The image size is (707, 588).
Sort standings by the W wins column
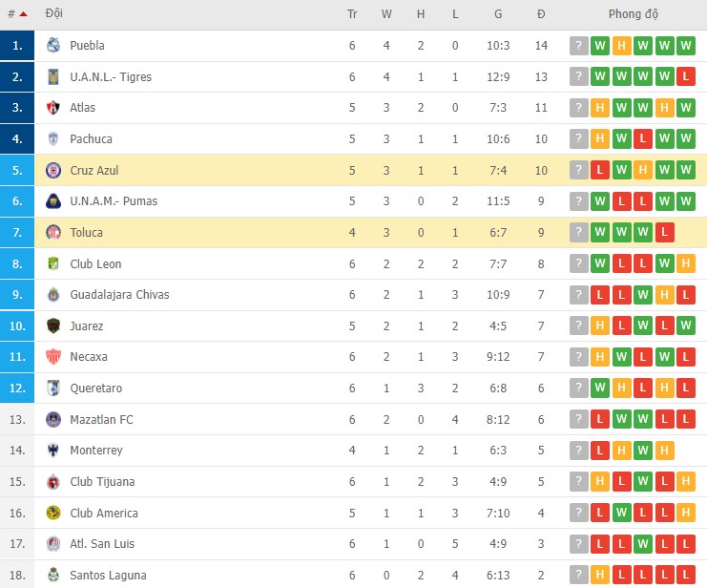click(x=386, y=14)
